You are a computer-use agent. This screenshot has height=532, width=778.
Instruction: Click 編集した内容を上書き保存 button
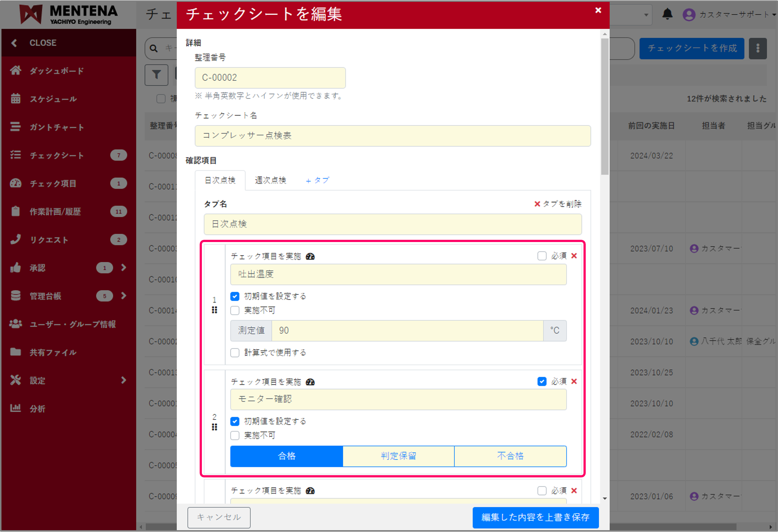(x=535, y=517)
